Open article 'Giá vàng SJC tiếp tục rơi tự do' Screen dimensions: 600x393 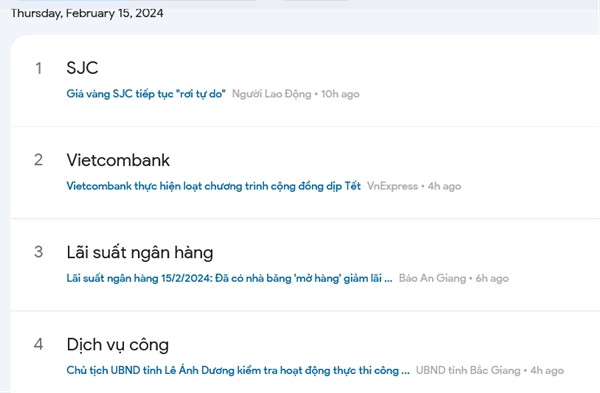[x=146, y=94]
